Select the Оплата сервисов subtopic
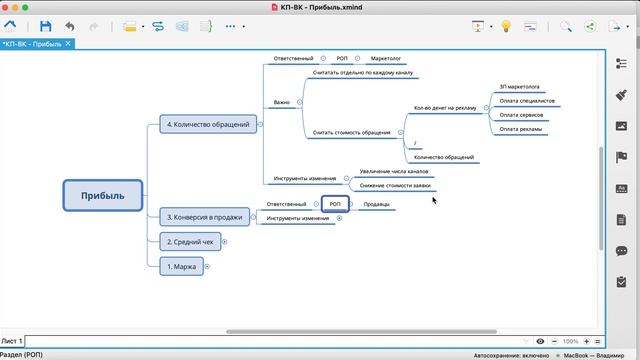Image resolution: width=640 pixels, height=360 pixels. click(521, 115)
